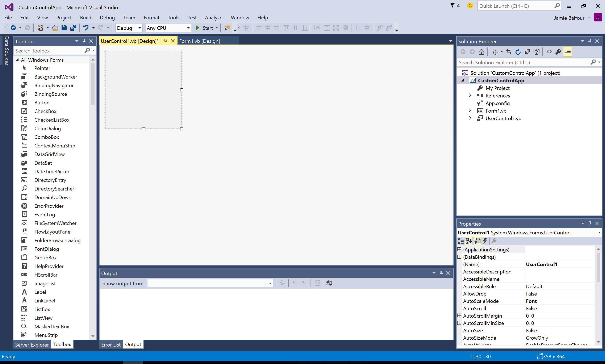Image resolution: width=605 pixels, height=364 pixels.
Task: Click the smiley feedback icon
Action: (470, 5)
